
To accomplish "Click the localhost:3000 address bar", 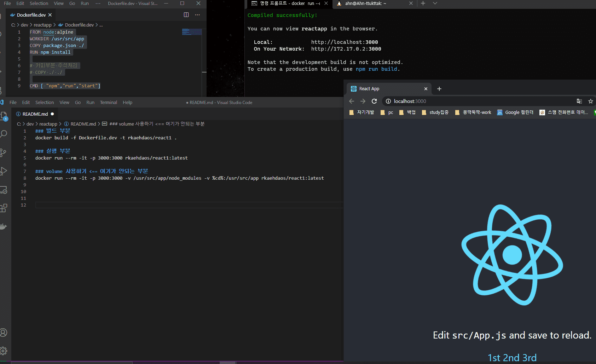I will tap(478, 101).
